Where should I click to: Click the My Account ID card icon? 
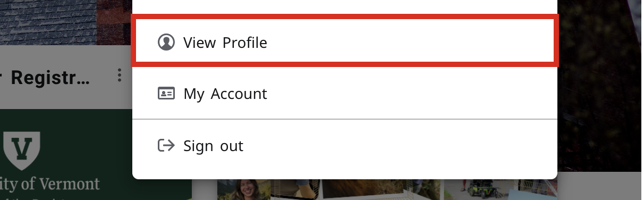166,94
